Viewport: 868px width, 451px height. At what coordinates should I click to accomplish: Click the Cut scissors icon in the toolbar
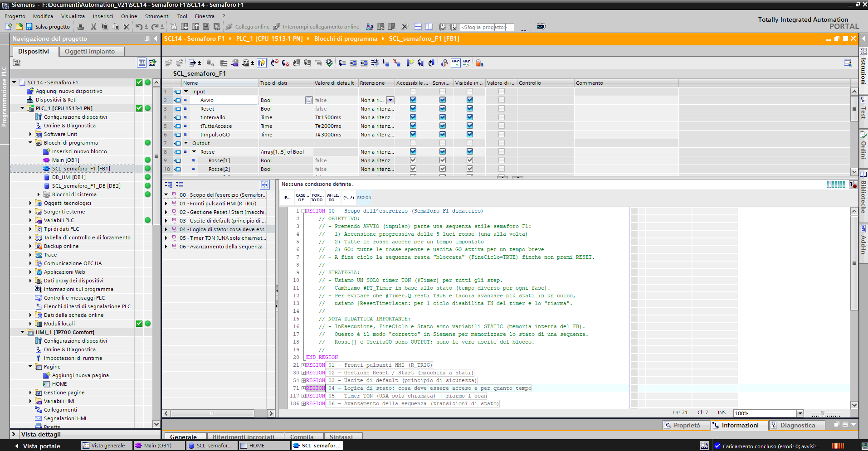[93, 27]
